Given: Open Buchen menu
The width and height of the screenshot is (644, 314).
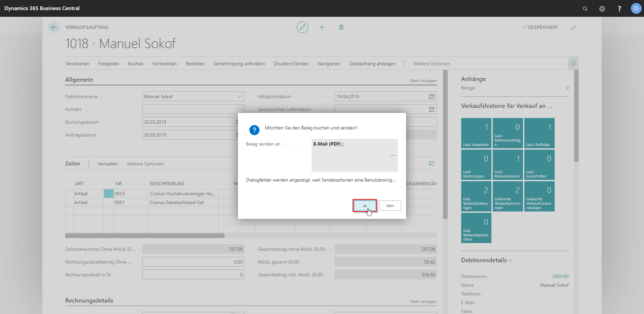Looking at the screenshot, I should 136,64.
